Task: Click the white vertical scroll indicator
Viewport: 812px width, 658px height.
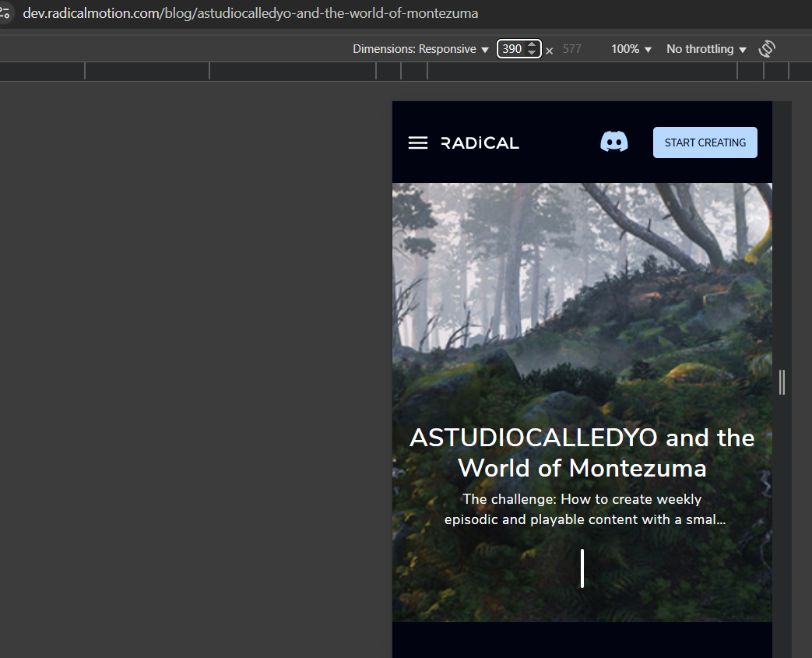Action: click(x=582, y=568)
